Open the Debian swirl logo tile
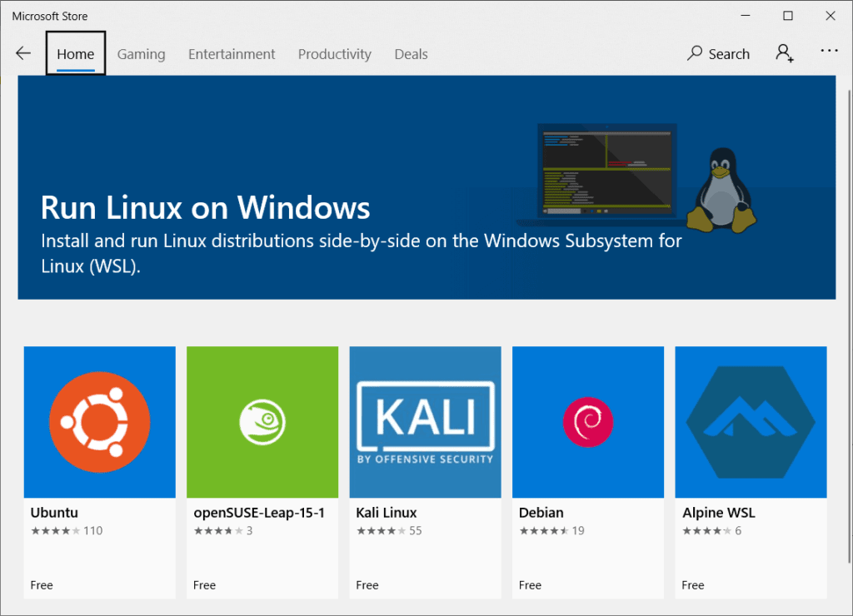The width and height of the screenshot is (853, 616). coord(587,422)
